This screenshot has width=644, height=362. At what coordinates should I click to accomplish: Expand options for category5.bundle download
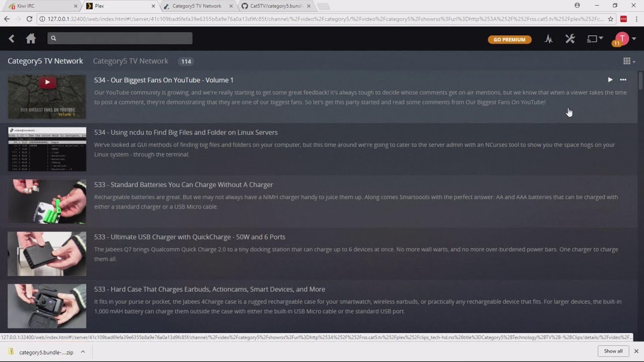83,352
